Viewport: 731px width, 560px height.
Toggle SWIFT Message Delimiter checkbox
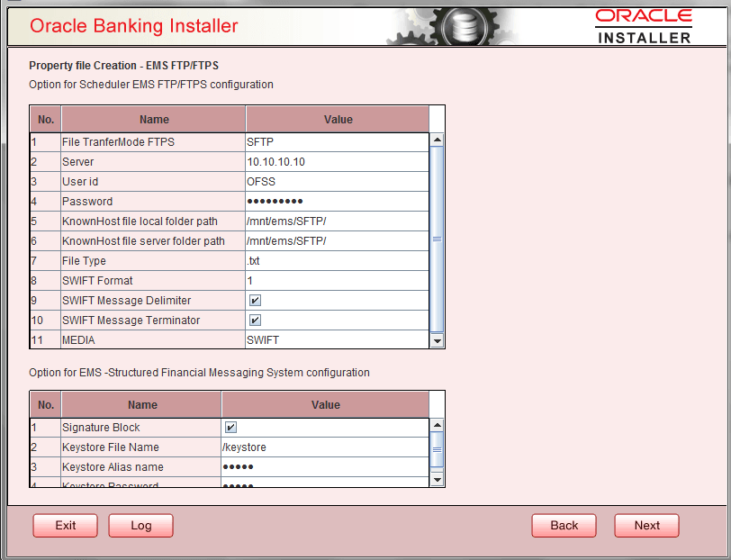(x=255, y=301)
